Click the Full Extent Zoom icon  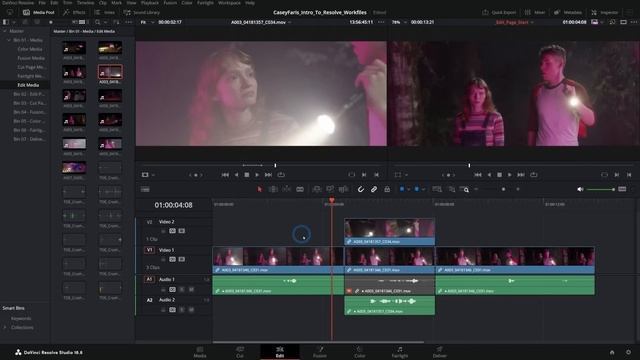click(x=437, y=189)
